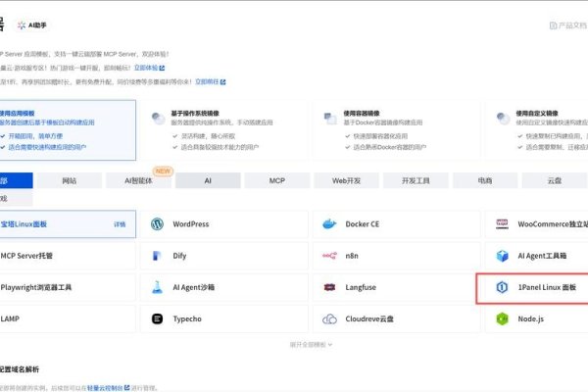Open the AI category tab

tap(208, 180)
